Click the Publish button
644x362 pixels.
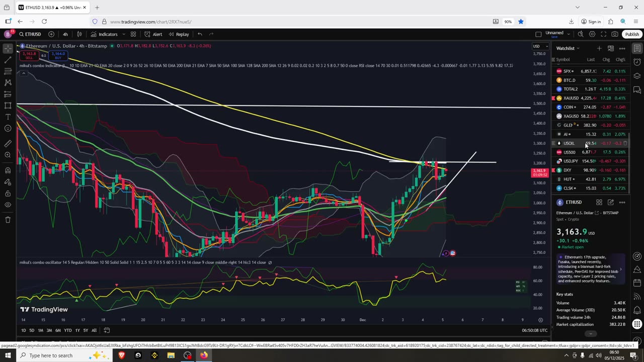632,34
